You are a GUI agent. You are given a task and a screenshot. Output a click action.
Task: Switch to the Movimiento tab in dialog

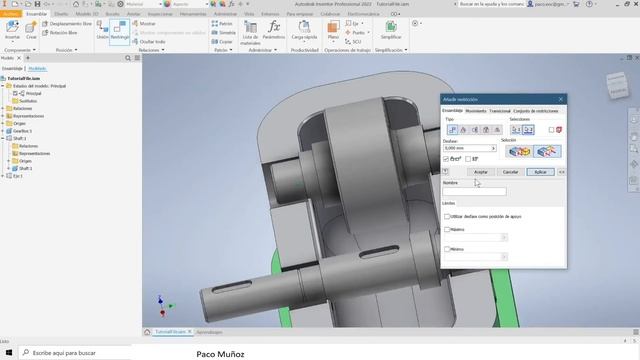point(476,111)
